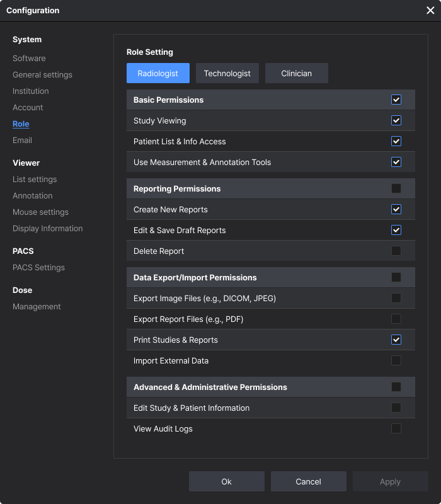Image resolution: width=441 pixels, height=504 pixels.
Task: Select the Radiologist role tab
Action: point(158,73)
